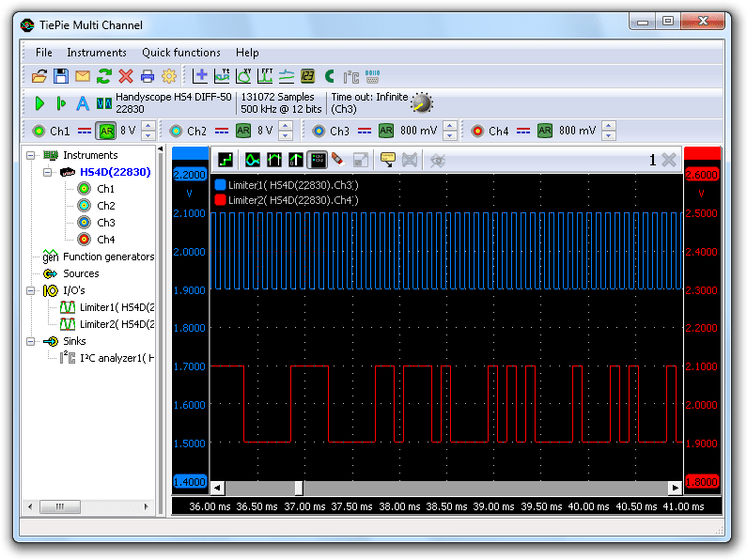Open oscilloscope waveform settings icon
Image resolution: width=747 pixels, height=560 pixels.
[x=104, y=103]
